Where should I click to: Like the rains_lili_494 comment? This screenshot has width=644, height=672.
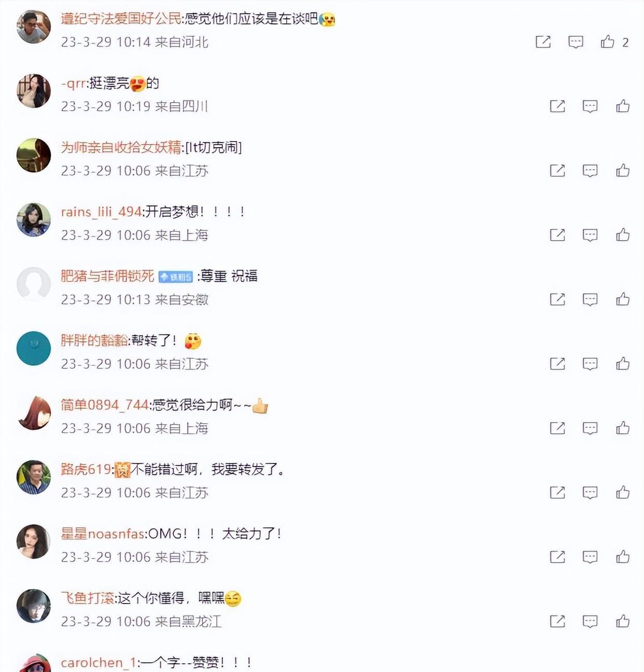click(x=623, y=235)
